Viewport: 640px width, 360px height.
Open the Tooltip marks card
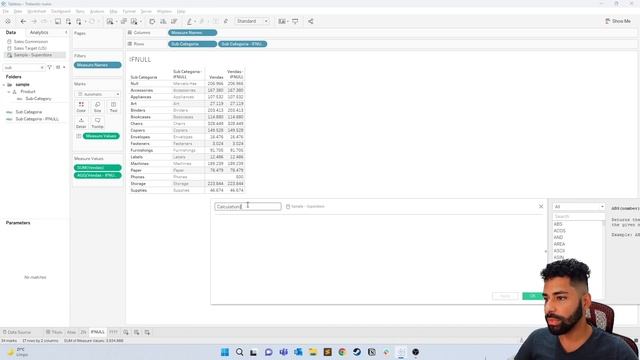(x=97, y=123)
